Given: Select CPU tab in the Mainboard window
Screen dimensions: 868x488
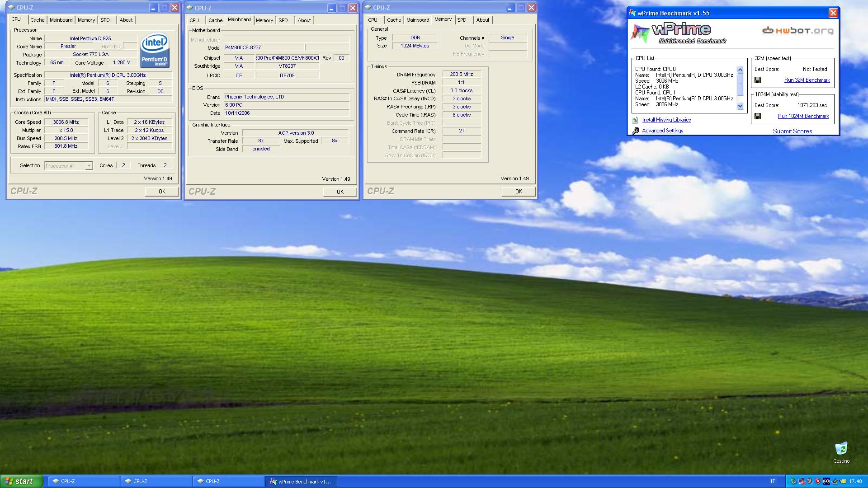Looking at the screenshot, I should (x=194, y=20).
